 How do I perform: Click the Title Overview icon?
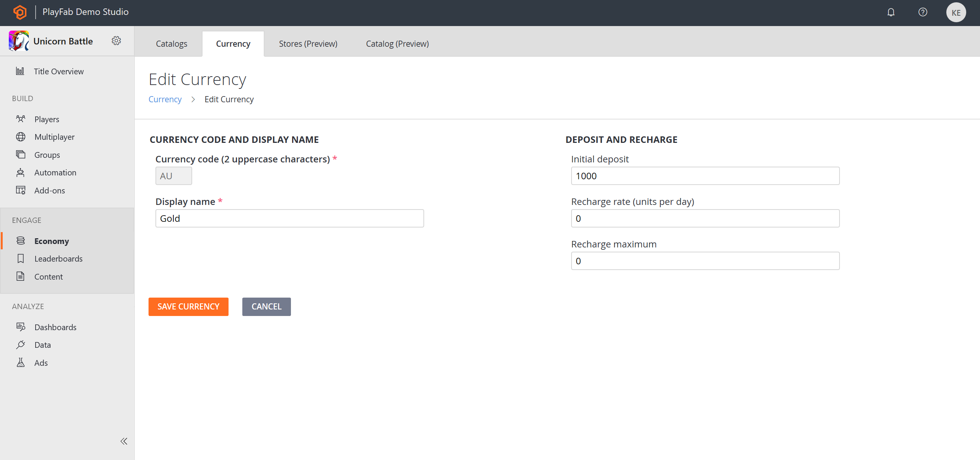tap(21, 70)
